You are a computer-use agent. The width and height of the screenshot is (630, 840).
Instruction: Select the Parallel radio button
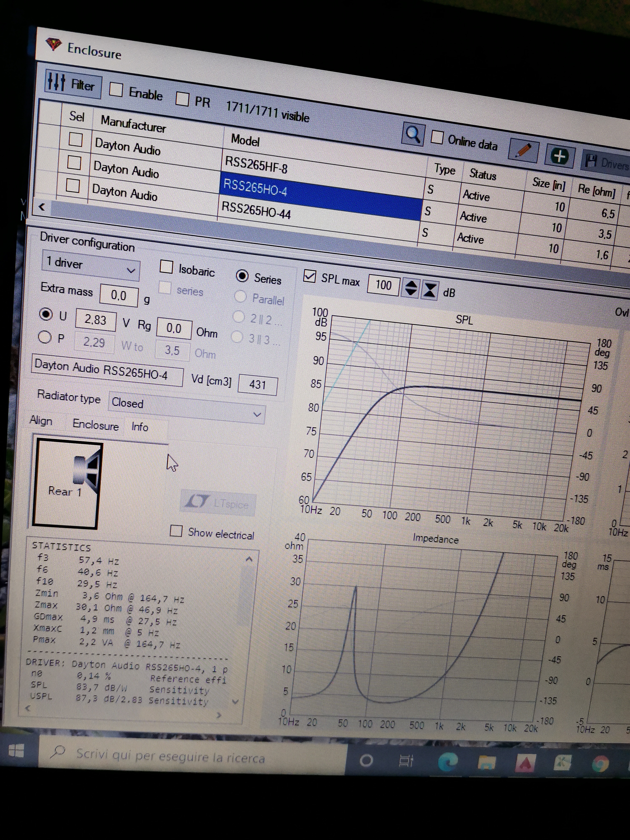point(240,296)
